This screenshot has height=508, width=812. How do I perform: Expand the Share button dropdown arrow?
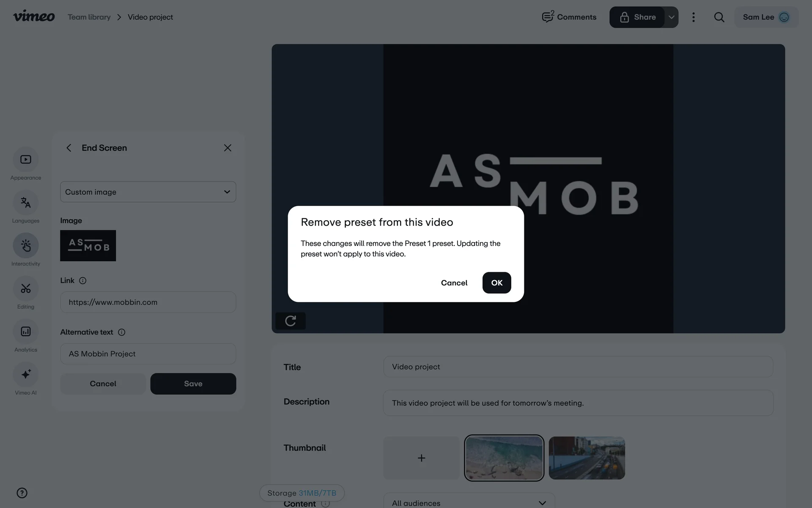tap(671, 17)
